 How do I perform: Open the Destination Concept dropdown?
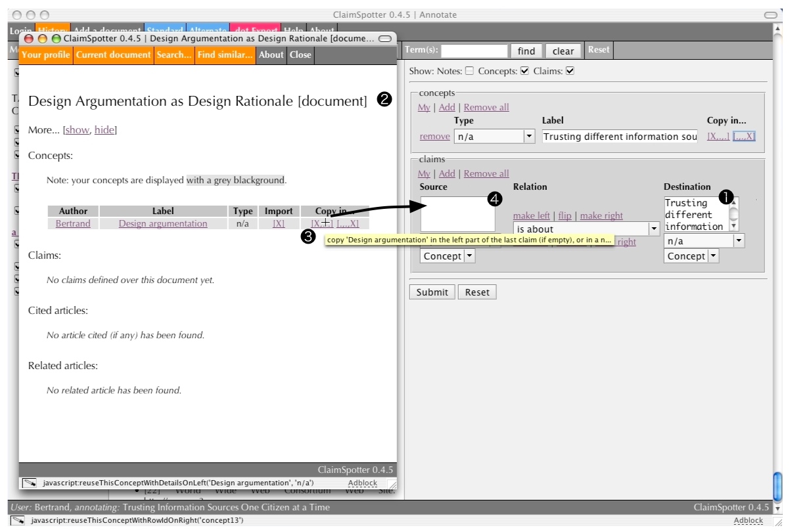691,256
